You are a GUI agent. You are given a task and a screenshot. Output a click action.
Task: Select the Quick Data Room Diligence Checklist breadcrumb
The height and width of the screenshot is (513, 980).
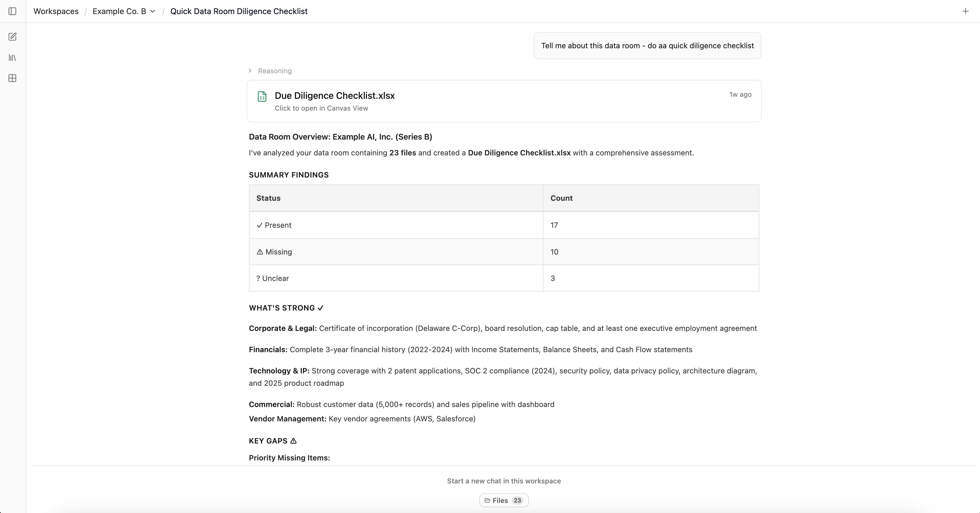[239, 11]
